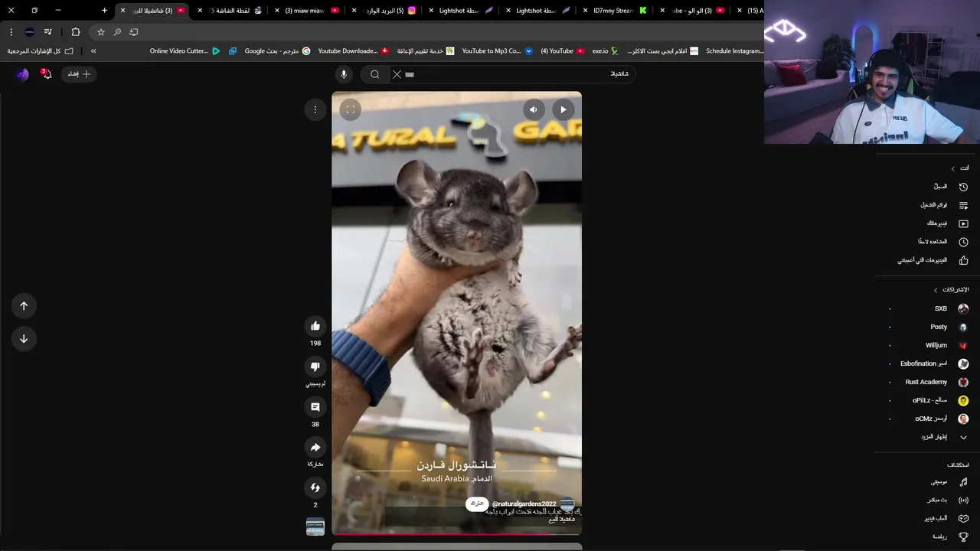Open the exe.io bookmark
This screenshot has width=980, height=551.
[x=605, y=51]
